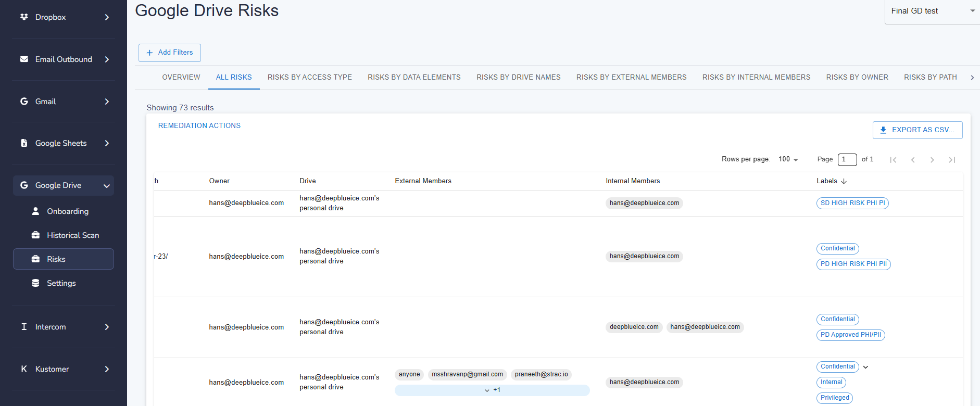Click the External Members column header
The width and height of the screenshot is (980, 406).
click(x=423, y=181)
